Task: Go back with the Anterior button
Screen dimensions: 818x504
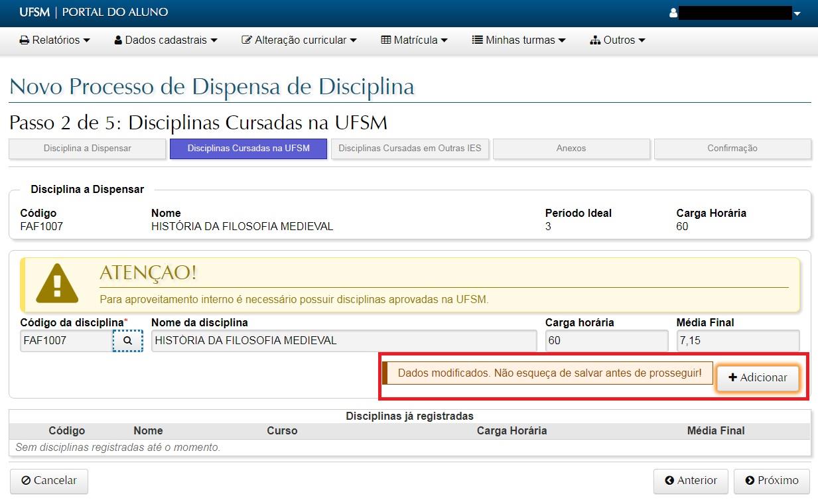Action: (691, 481)
